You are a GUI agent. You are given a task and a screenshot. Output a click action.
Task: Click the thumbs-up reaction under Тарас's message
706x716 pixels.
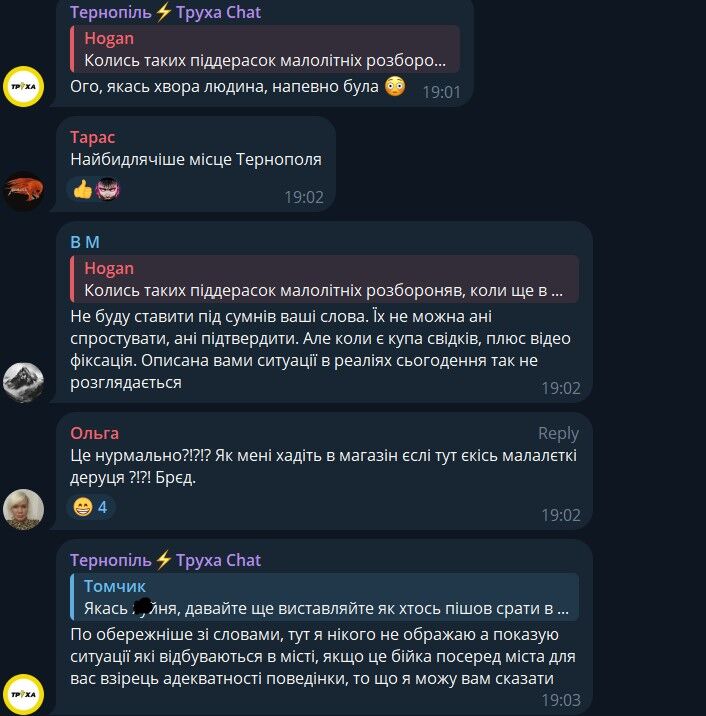tap(83, 189)
